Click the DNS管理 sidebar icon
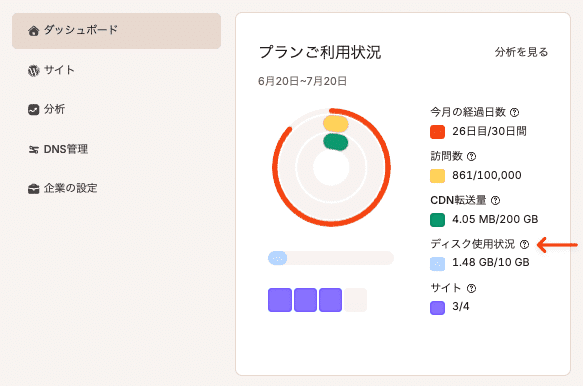The image size is (583, 386). coord(33,149)
